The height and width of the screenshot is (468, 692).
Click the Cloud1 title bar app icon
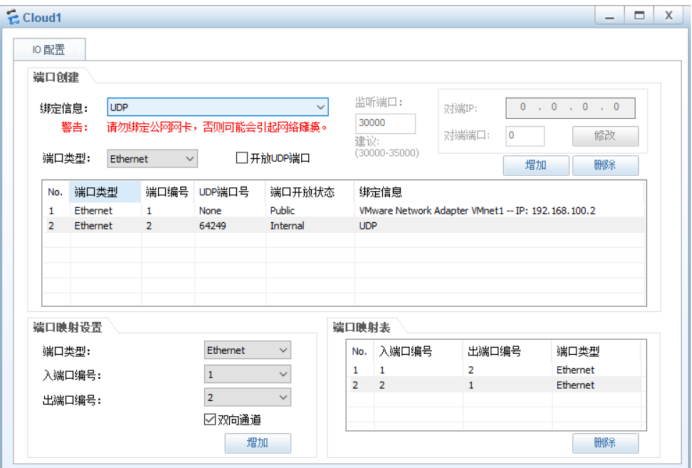point(13,17)
